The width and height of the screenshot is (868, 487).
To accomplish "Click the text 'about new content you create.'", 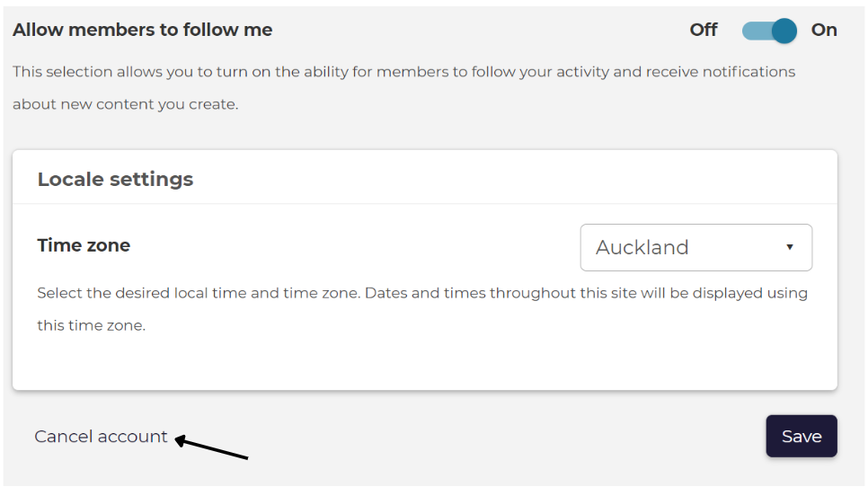I will coord(126,104).
